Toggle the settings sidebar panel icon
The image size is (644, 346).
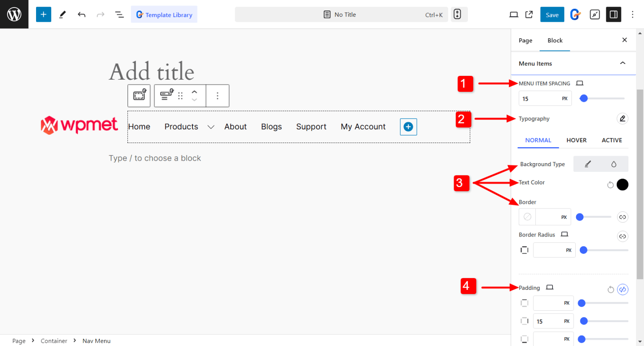613,15
